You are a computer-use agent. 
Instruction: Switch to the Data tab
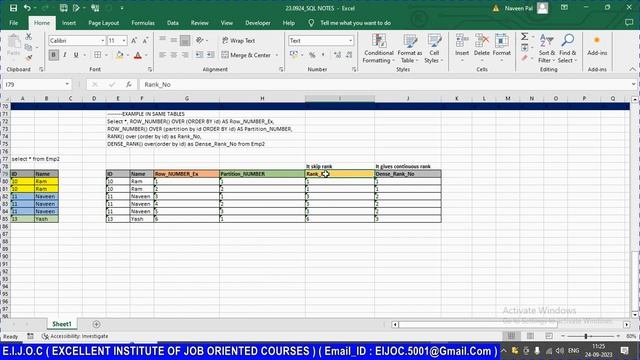coord(173,23)
